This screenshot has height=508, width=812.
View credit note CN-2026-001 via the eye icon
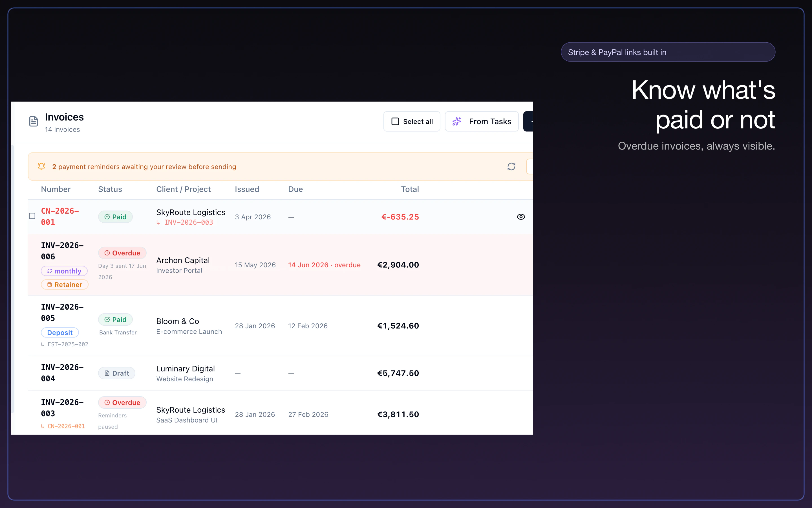click(x=521, y=217)
